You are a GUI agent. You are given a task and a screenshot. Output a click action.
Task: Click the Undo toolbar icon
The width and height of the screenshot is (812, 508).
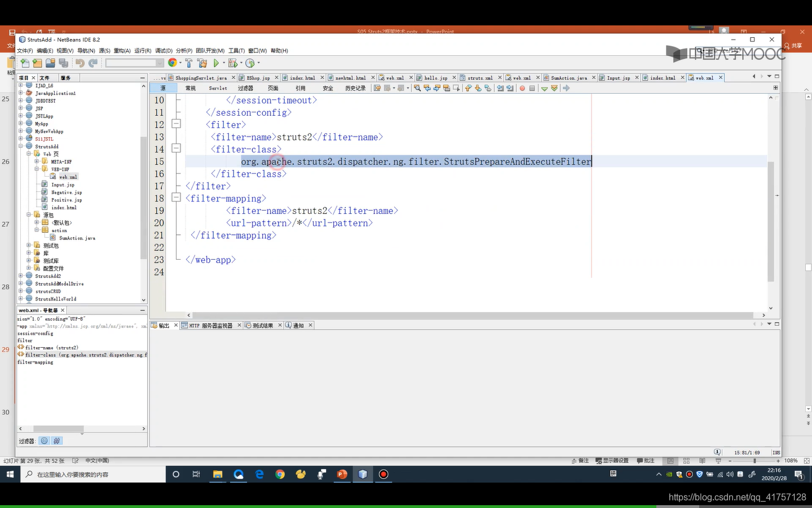coord(80,63)
